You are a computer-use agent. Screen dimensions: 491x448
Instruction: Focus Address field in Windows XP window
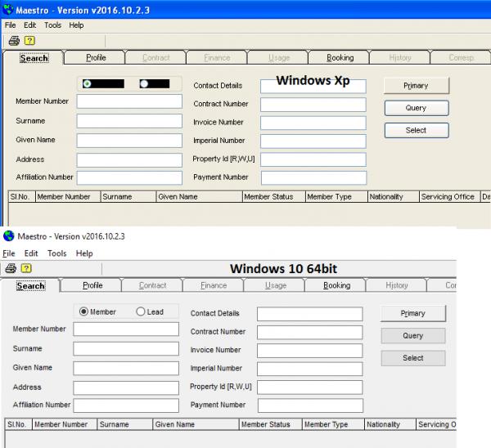[129, 160]
